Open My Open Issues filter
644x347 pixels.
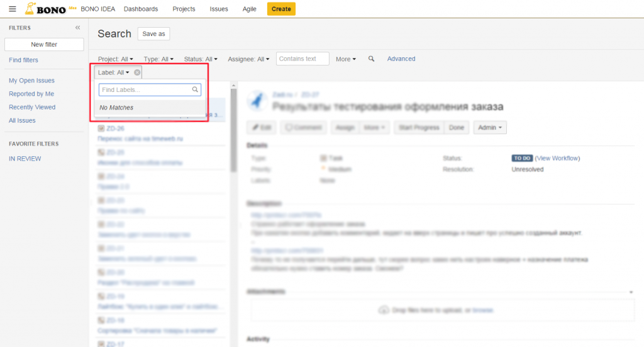(31, 81)
